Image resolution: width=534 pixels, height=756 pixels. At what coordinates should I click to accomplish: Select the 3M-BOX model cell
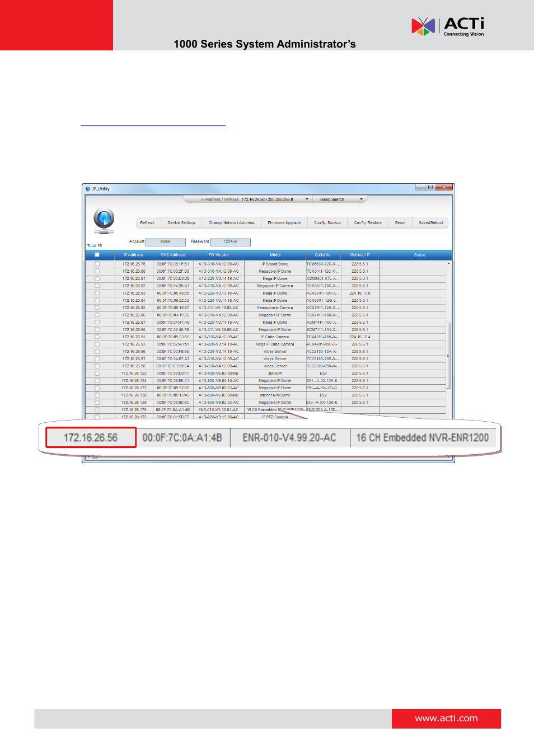click(275, 373)
